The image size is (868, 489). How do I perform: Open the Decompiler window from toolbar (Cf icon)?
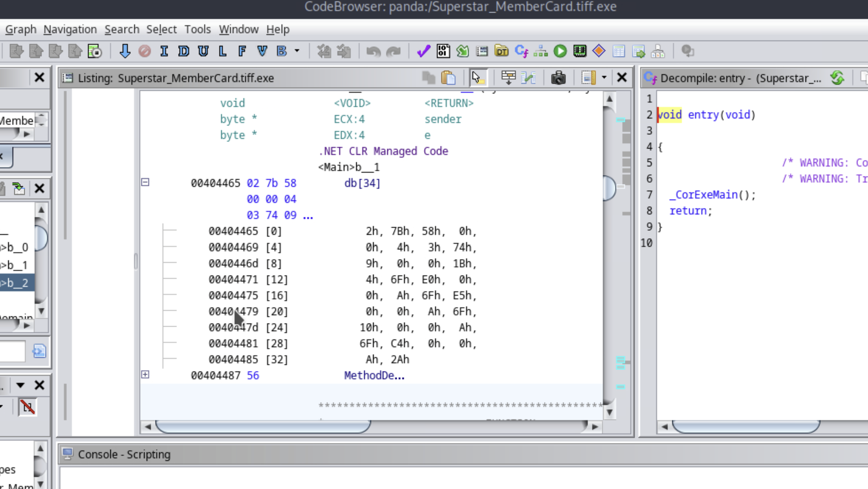(522, 51)
